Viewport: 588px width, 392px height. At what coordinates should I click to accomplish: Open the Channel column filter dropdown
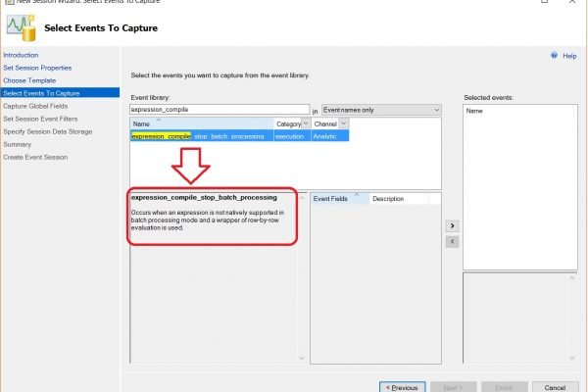coord(344,123)
